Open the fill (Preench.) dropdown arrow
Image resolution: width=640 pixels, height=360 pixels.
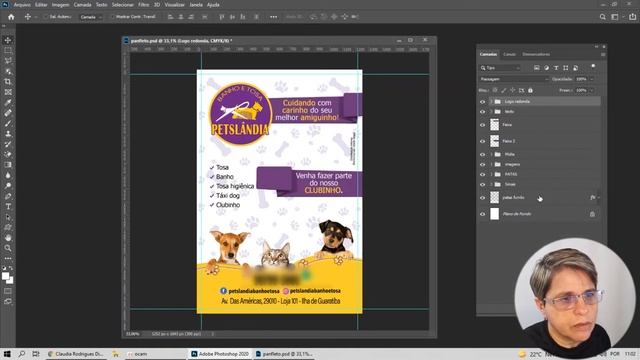point(592,90)
